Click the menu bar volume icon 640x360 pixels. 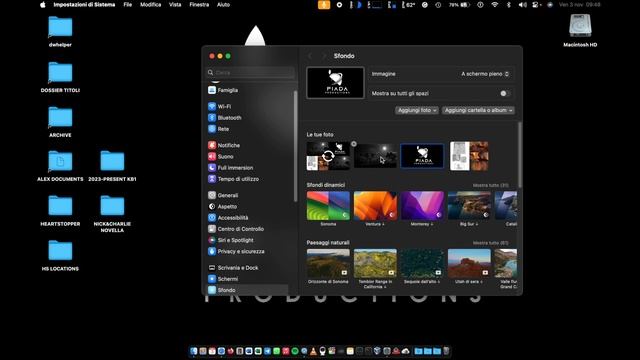[x=522, y=5]
